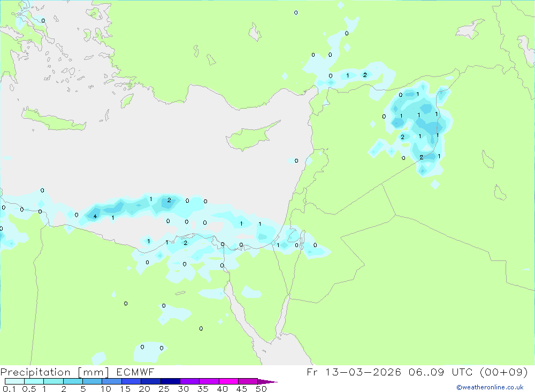Screen dimensions: 535x392
Task: Click the legend label '50'
Action: pyautogui.click(x=262, y=389)
